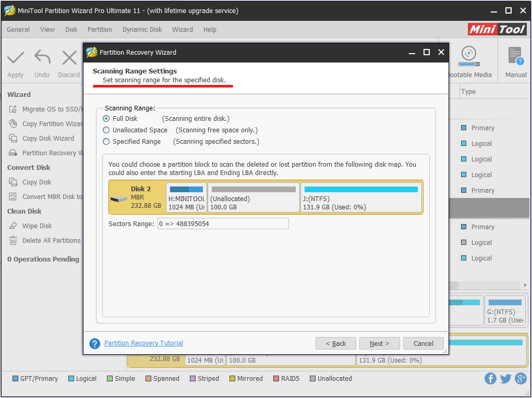This screenshot has height=398, width=532.
Task: Click the GPT/Primary legend color swatch
Action: coord(15,379)
